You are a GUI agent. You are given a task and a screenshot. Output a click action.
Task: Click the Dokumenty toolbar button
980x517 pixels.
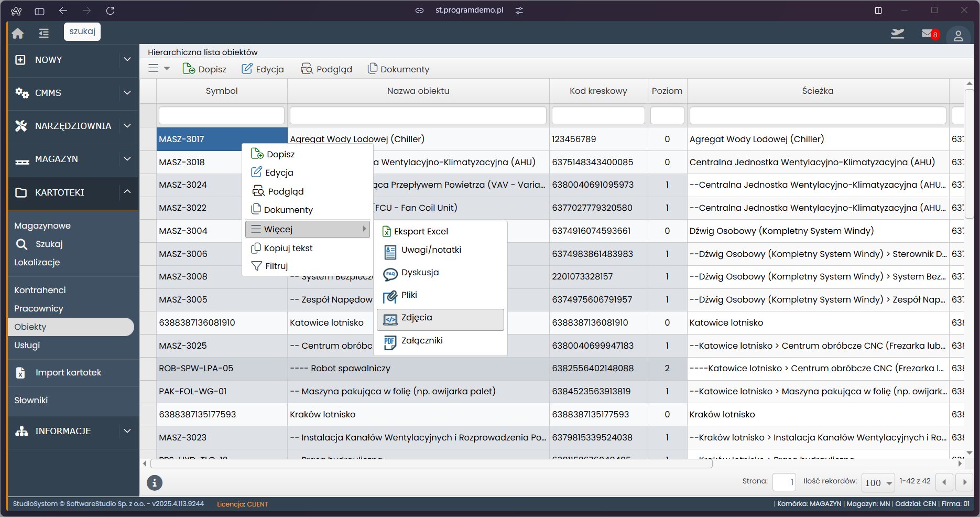tap(398, 69)
